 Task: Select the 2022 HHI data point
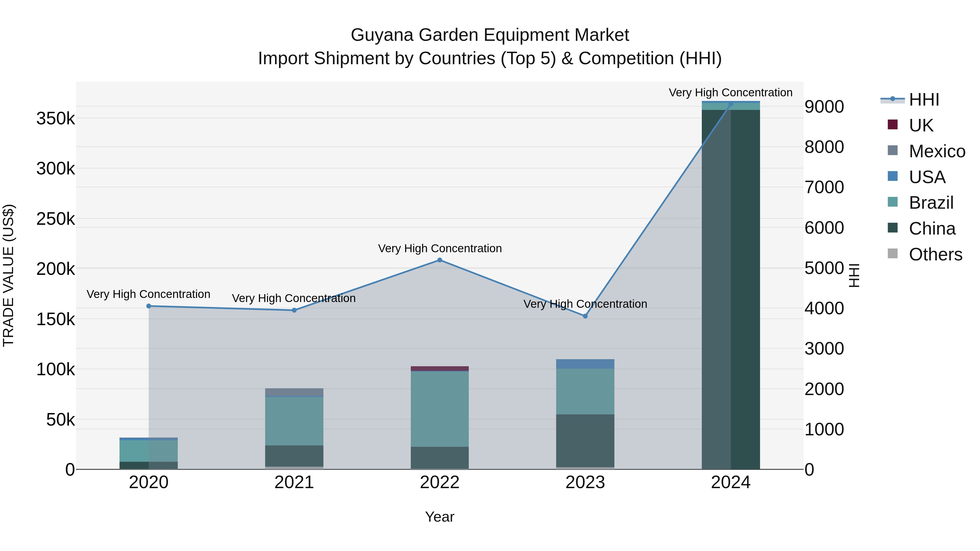(x=440, y=260)
